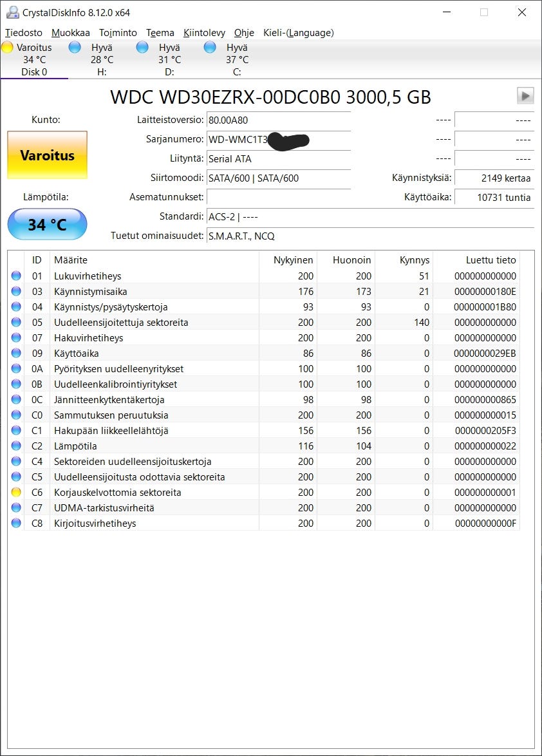542x756 pixels.
Task: Click the Käyttöaika value 10731 tuntia
Action: (x=494, y=197)
